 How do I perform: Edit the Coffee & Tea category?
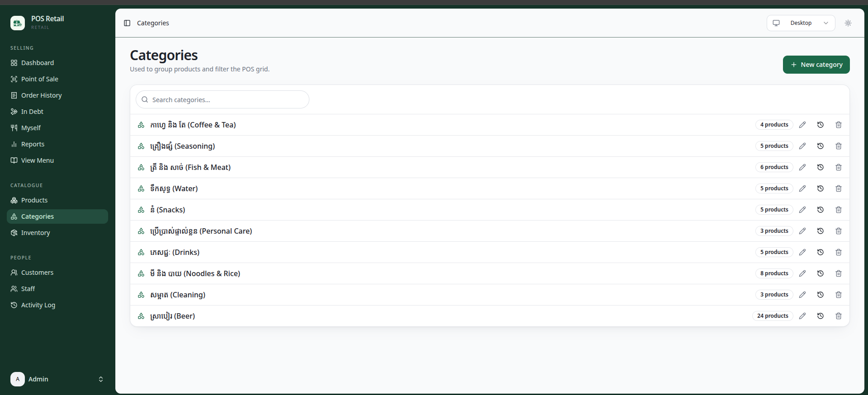802,125
